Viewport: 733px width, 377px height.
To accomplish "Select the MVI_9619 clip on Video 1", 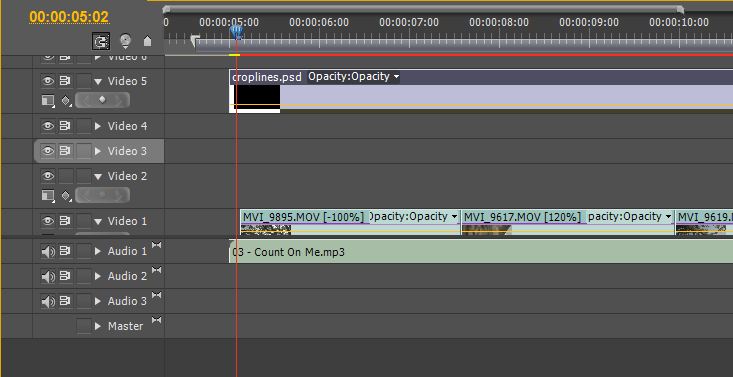I will (x=704, y=222).
